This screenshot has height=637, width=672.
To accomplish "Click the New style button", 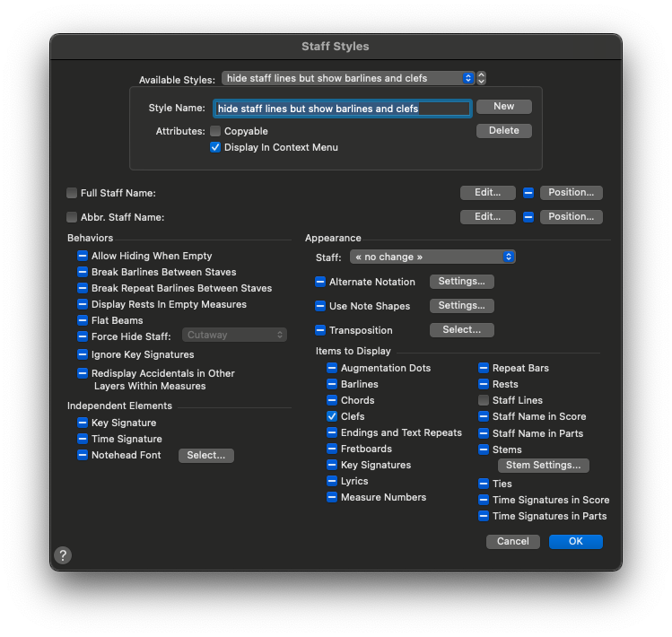I will pyautogui.click(x=503, y=107).
